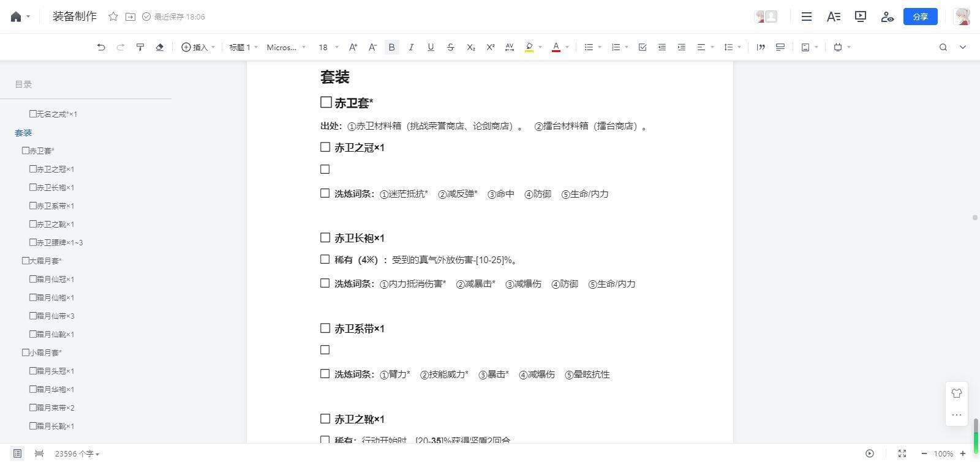The width and height of the screenshot is (980, 462).
Task: Decrease font size
Action: pos(372,47)
